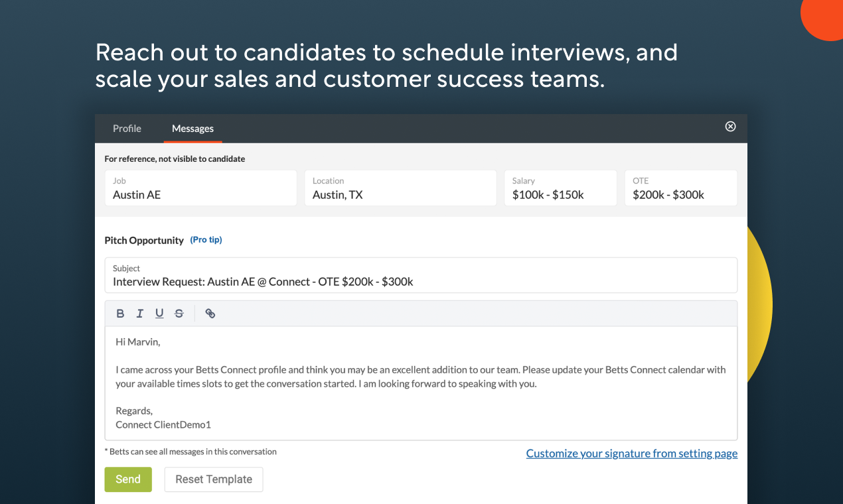The height and width of the screenshot is (504, 843).
Task: Click the Salary box showing $100k - $150k
Action: (560, 188)
